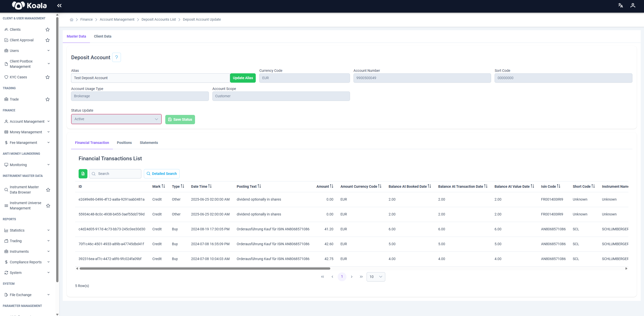644x316 pixels.
Task: Click the green export file icon button
Action: click(83, 174)
